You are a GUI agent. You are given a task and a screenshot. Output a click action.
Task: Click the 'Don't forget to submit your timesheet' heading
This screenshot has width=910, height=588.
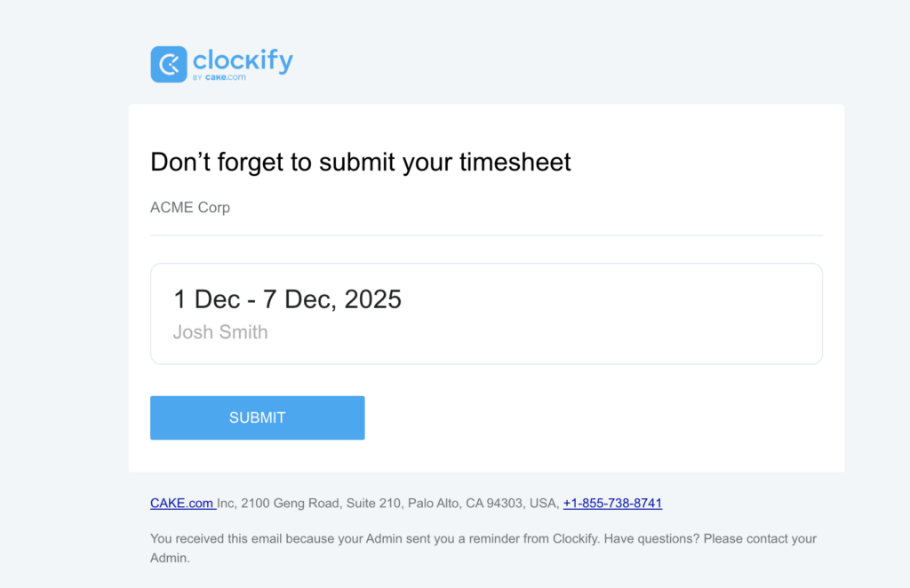360,162
